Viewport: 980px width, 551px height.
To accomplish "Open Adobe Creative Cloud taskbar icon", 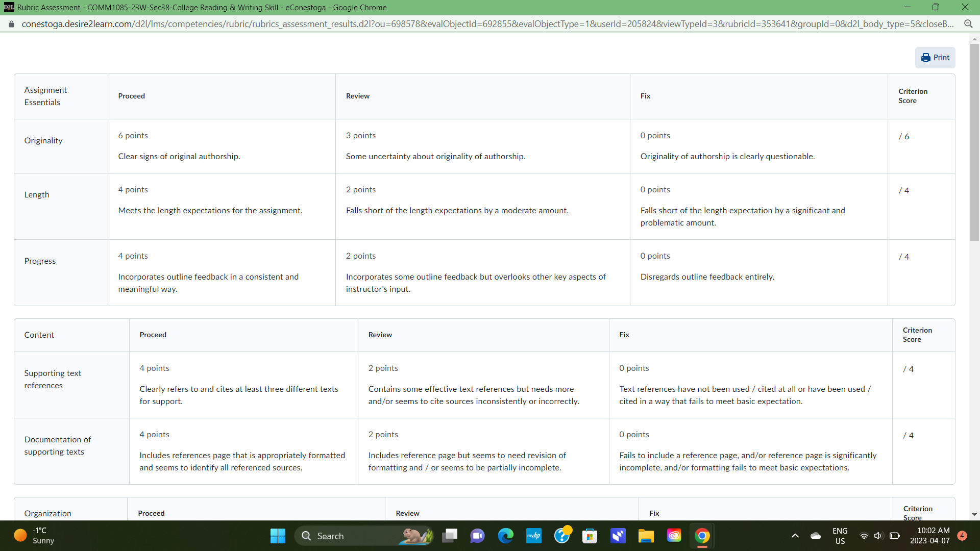I will (674, 536).
